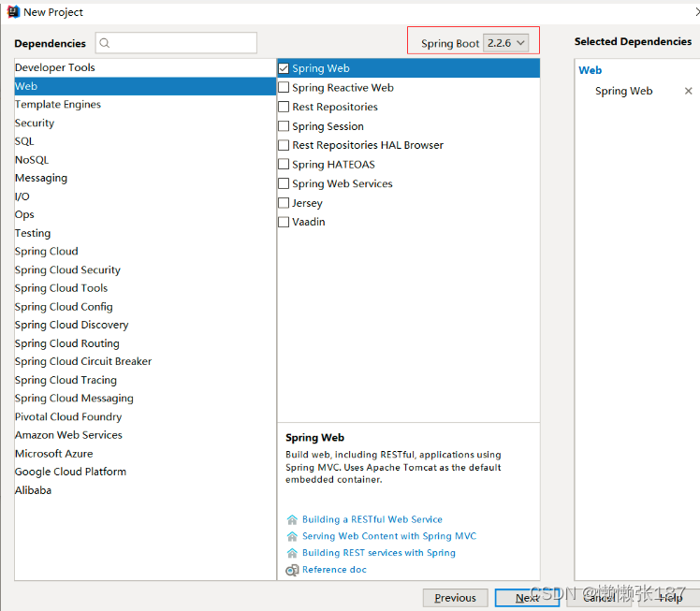Enable the Rest Repositories checkbox
Image resolution: width=700 pixels, height=611 pixels.
284,107
